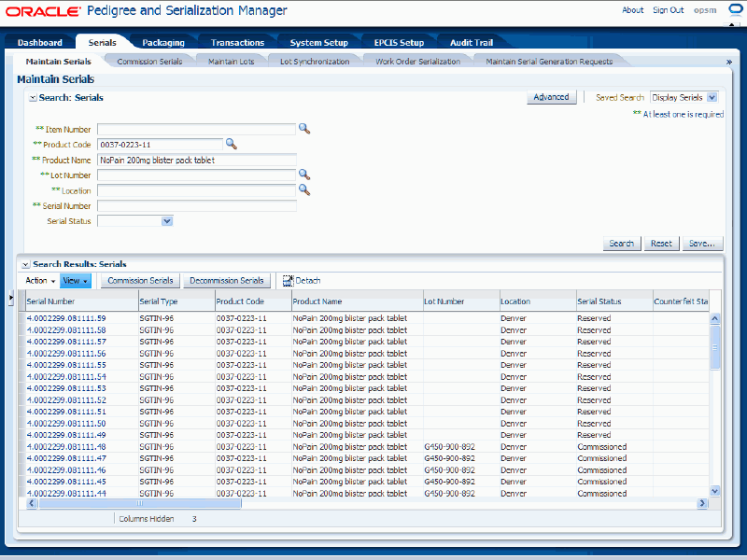Switch to Commission Serials sub-tab

coord(149,62)
